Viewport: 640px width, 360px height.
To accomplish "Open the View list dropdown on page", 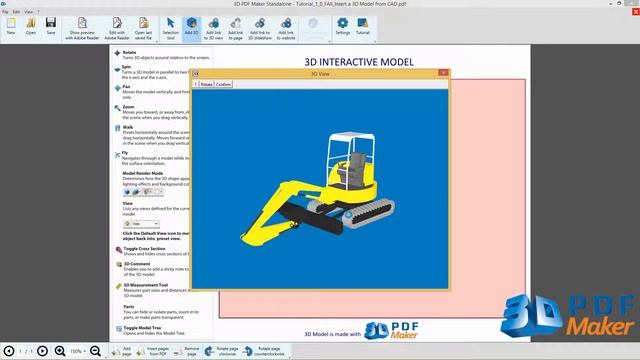I will coord(141,224).
